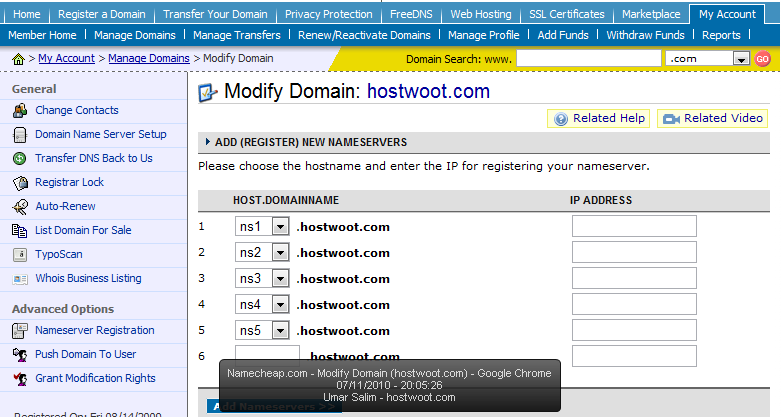Image resolution: width=781 pixels, height=417 pixels.
Task: Click IP address field for ns1
Action: pos(634,226)
